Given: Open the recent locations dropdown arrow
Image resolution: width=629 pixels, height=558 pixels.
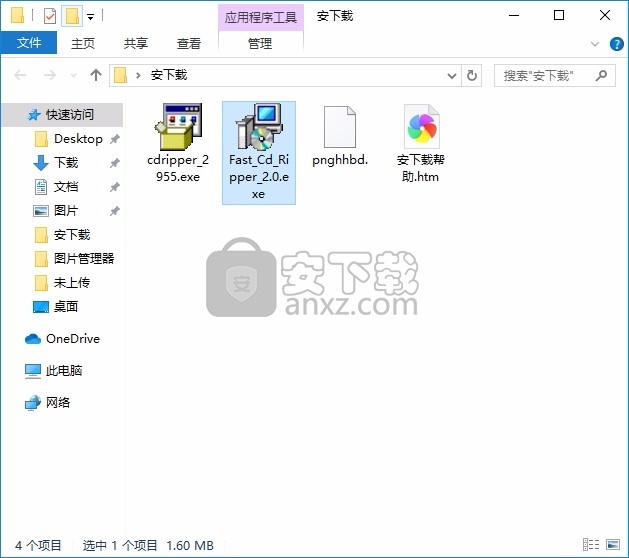Looking at the screenshot, I should click(x=73, y=75).
